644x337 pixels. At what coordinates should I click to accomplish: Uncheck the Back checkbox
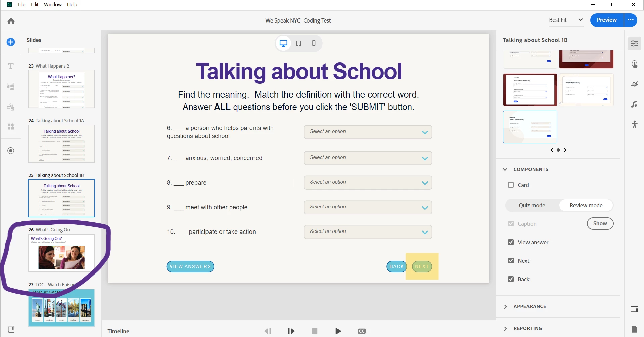click(511, 279)
